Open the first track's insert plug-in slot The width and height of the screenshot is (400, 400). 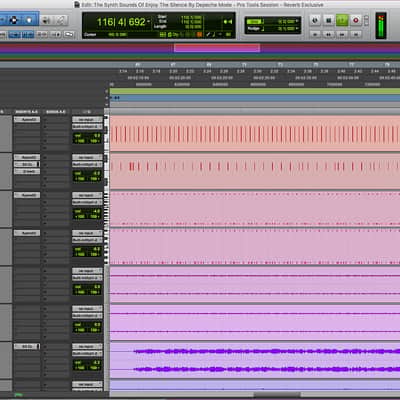click(x=27, y=119)
